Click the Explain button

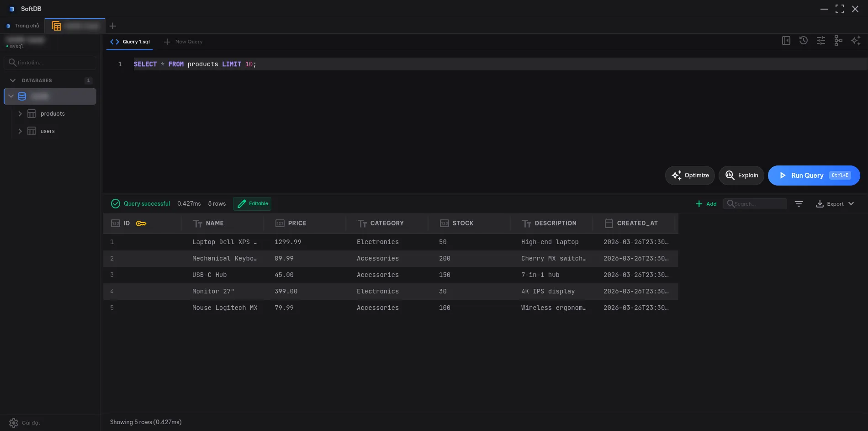click(741, 175)
